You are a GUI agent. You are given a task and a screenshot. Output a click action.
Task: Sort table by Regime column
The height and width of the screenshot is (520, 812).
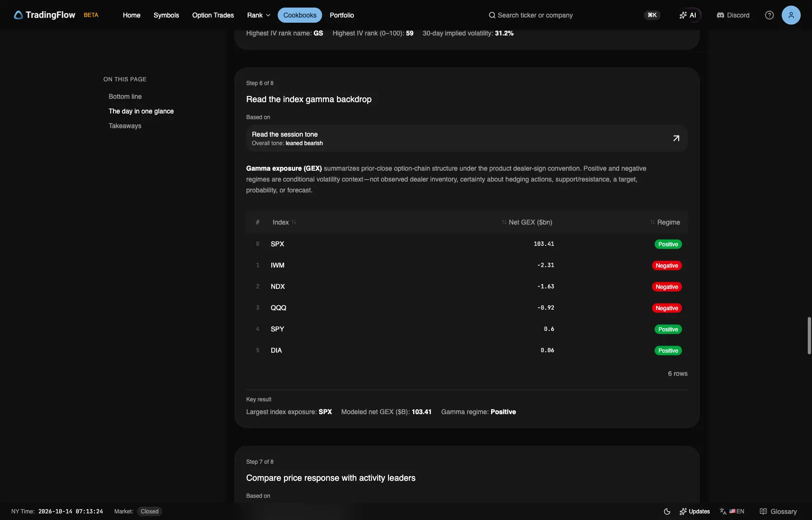point(665,222)
